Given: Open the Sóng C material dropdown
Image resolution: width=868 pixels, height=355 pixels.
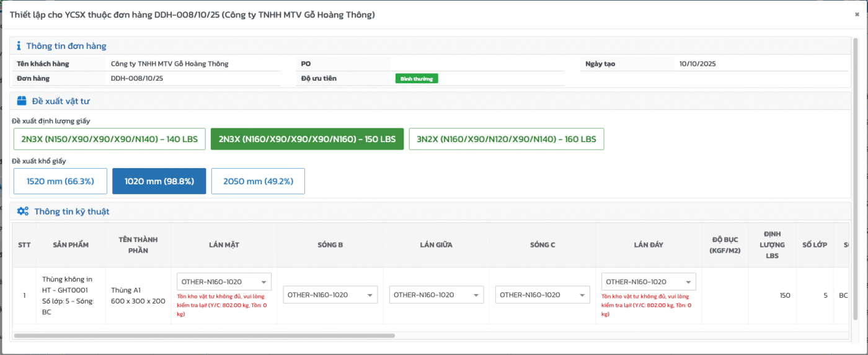Looking at the screenshot, I should pos(542,295).
